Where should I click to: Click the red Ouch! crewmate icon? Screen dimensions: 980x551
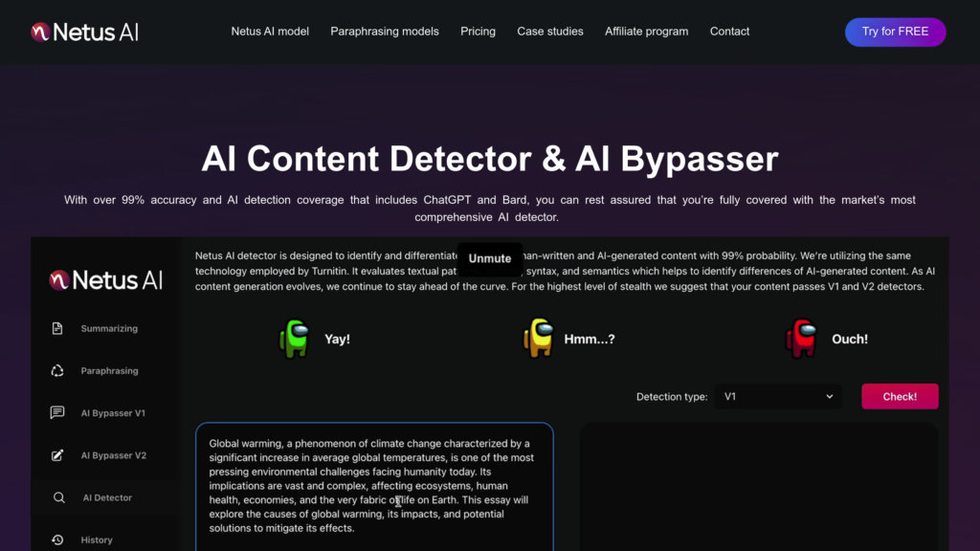point(801,339)
